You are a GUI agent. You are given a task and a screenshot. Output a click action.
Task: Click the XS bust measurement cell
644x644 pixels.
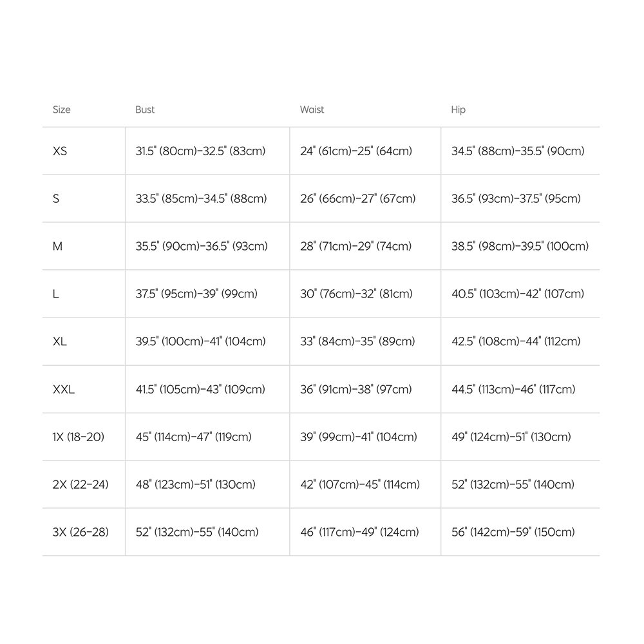(200, 151)
